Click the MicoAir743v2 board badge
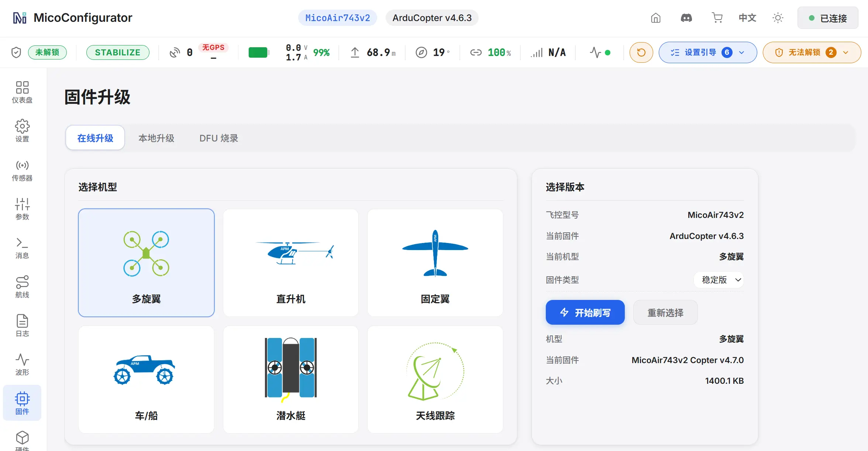868x451 pixels. point(338,18)
